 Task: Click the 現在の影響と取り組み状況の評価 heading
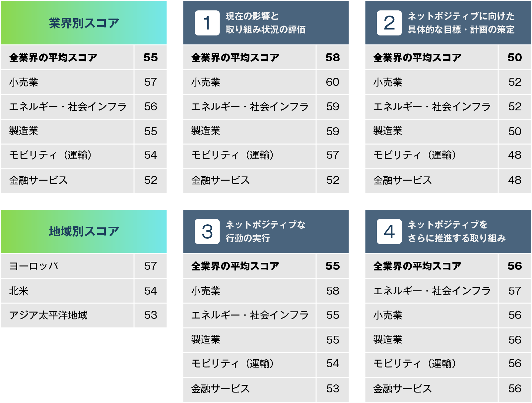click(265, 23)
